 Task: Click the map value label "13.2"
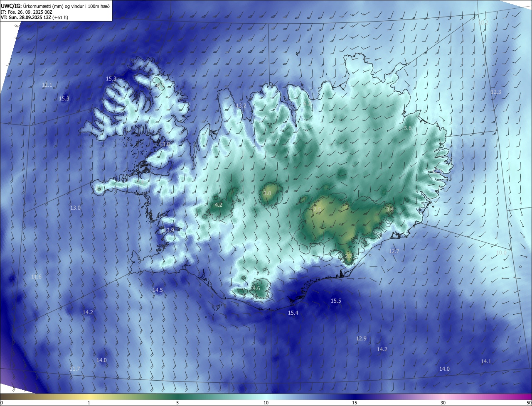coord(241,105)
